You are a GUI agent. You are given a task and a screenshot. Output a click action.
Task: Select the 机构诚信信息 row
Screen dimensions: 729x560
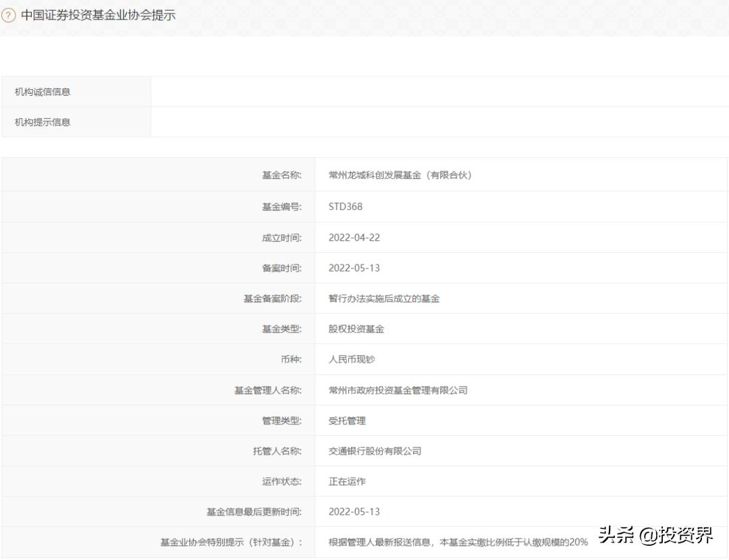point(45,92)
